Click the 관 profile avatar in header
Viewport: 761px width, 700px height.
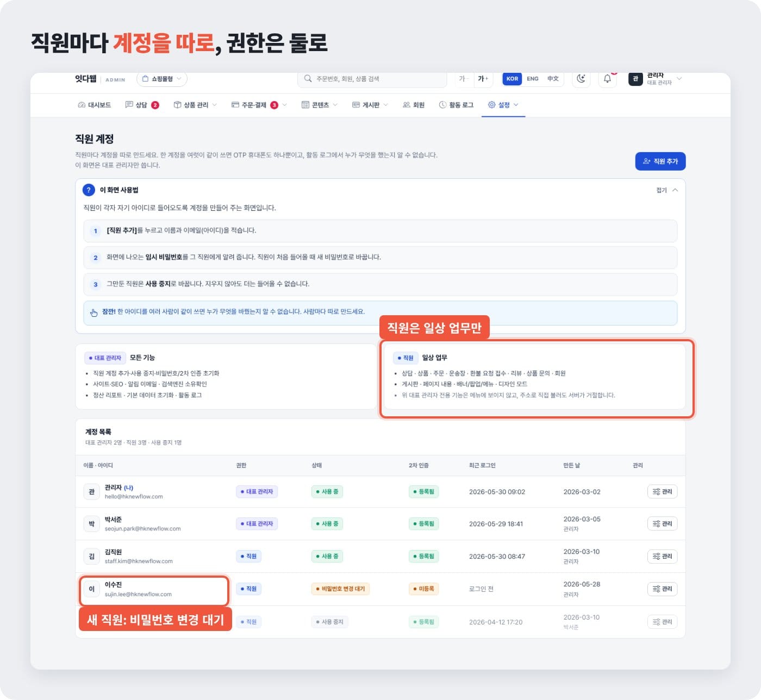pyautogui.click(x=635, y=79)
